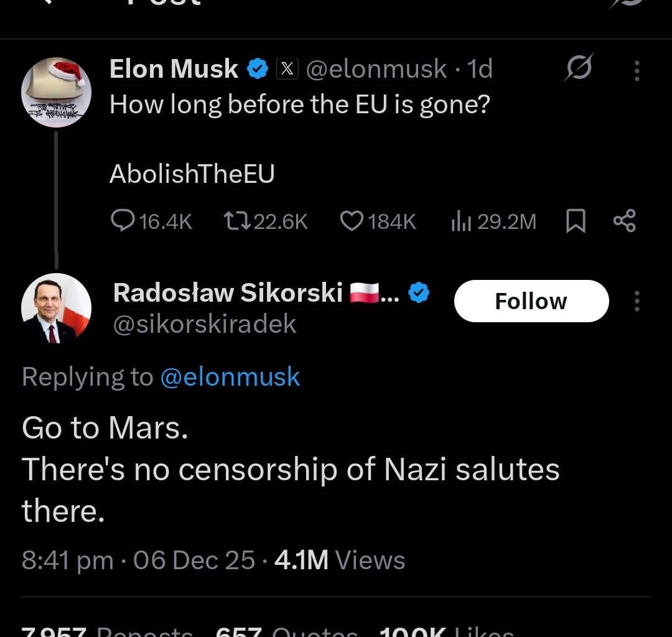Open the @sikorskiradek handle
Screen dimensions: 672x637
(205, 324)
